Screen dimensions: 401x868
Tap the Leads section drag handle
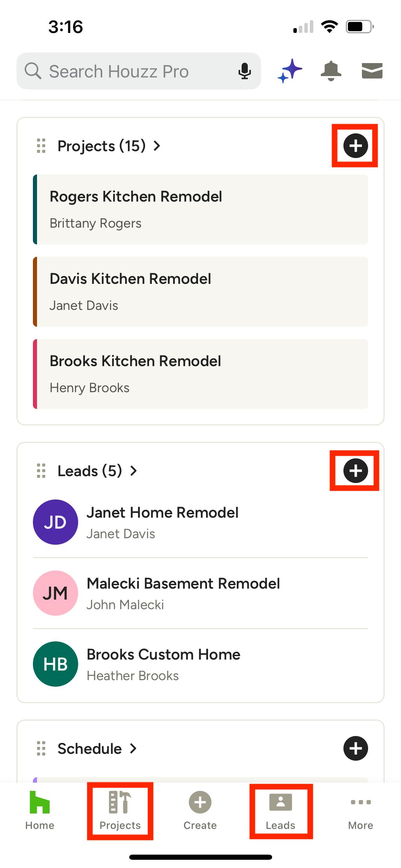41,471
